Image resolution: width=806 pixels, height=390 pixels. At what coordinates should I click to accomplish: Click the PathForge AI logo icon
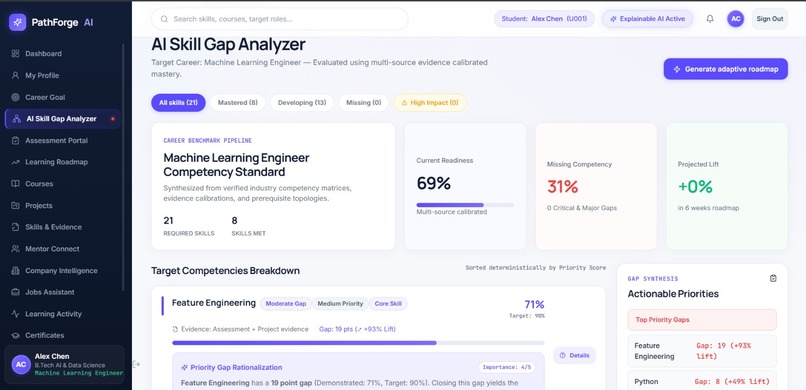[x=17, y=22]
